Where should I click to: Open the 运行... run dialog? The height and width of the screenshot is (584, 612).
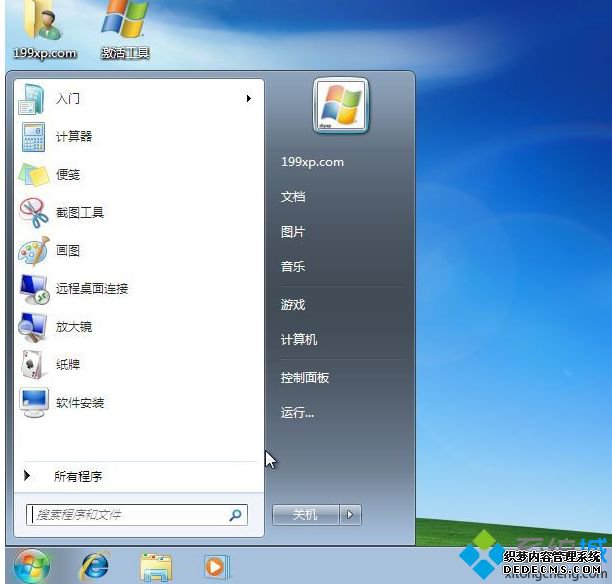[x=297, y=412]
